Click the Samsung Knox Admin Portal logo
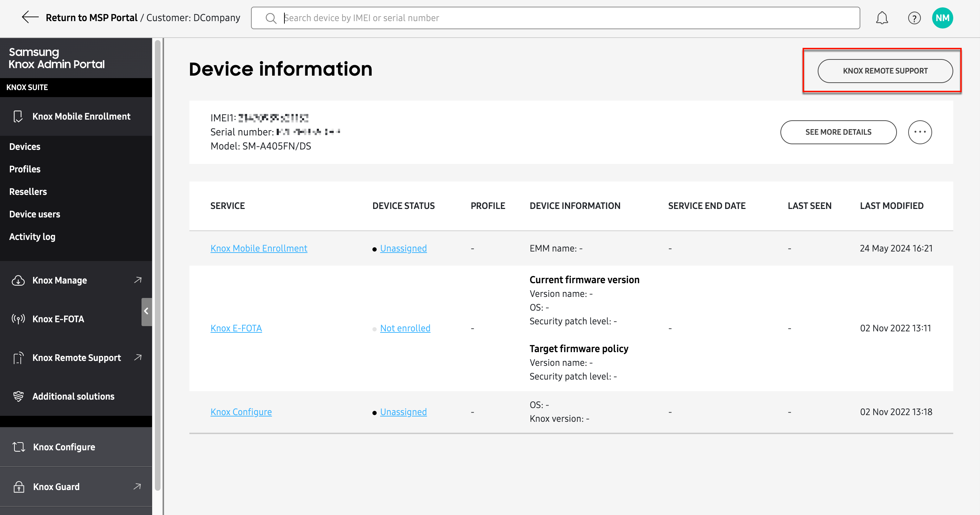Screen dimensions: 980x515 point(56,58)
